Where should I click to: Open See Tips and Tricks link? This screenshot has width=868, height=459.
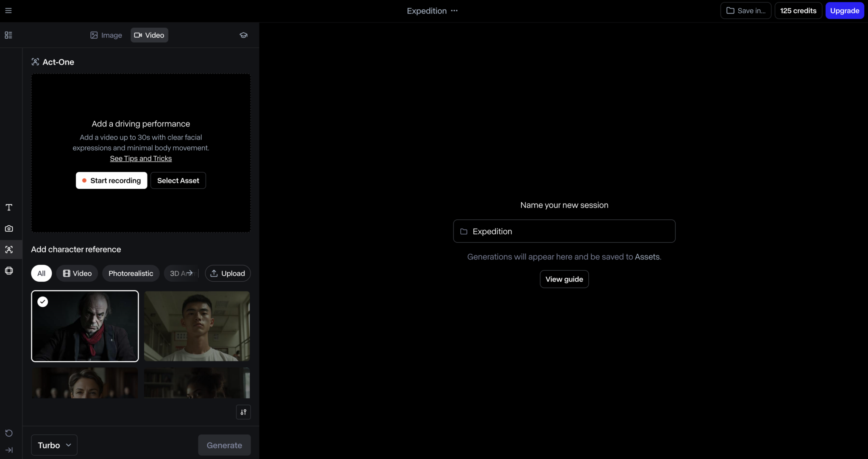pos(140,158)
